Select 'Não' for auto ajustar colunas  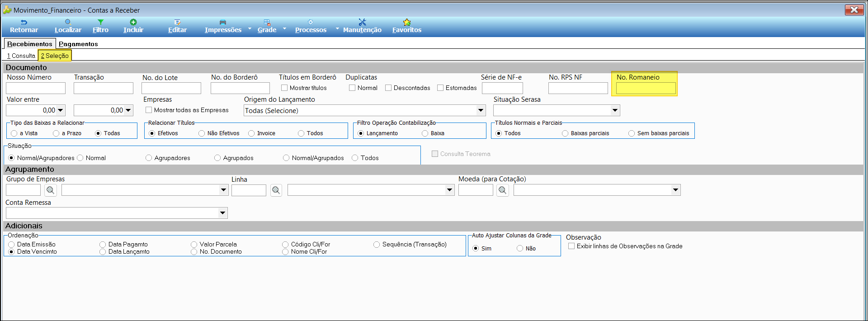(520, 248)
